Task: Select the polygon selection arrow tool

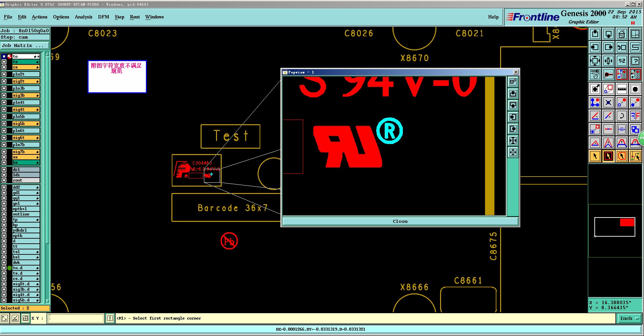Action: click(x=622, y=156)
